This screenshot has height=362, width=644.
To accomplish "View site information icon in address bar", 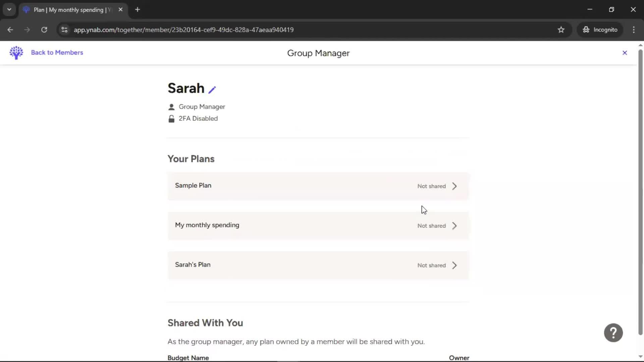I will [x=64, y=30].
